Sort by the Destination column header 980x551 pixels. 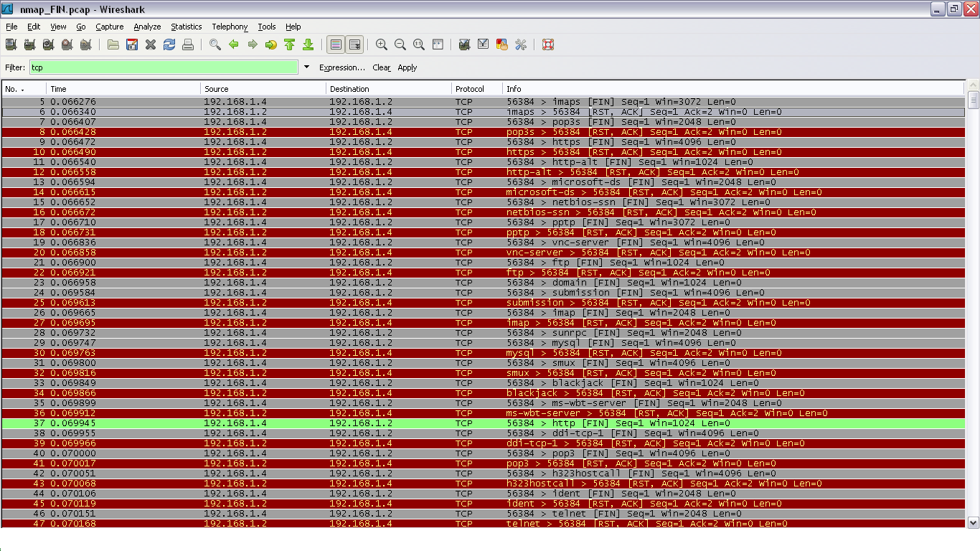point(389,89)
